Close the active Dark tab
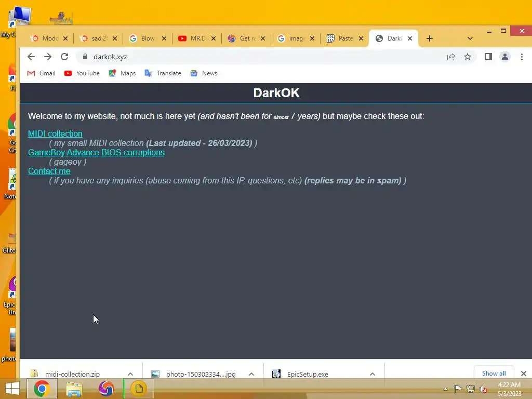This screenshot has height=399, width=532. pyautogui.click(x=410, y=38)
